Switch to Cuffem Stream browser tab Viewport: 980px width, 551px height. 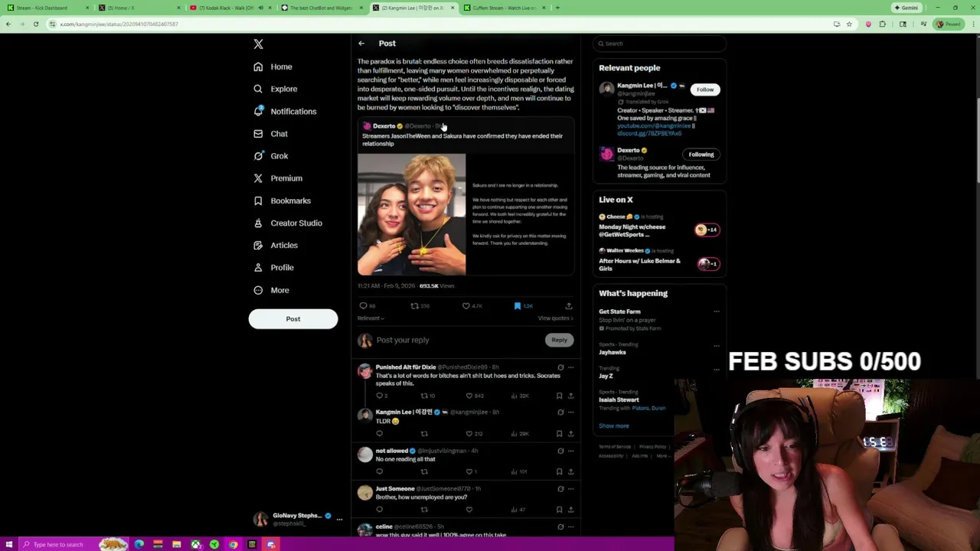coord(505,8)
